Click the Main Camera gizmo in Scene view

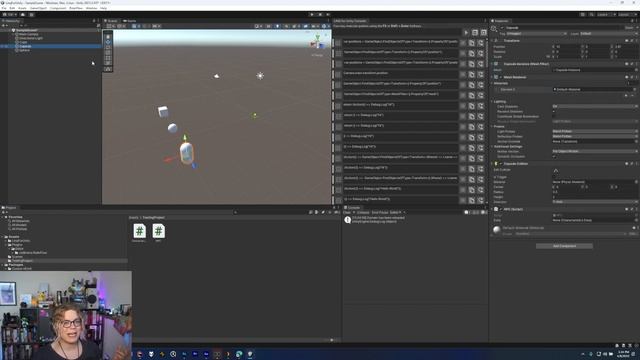point(216,76)
